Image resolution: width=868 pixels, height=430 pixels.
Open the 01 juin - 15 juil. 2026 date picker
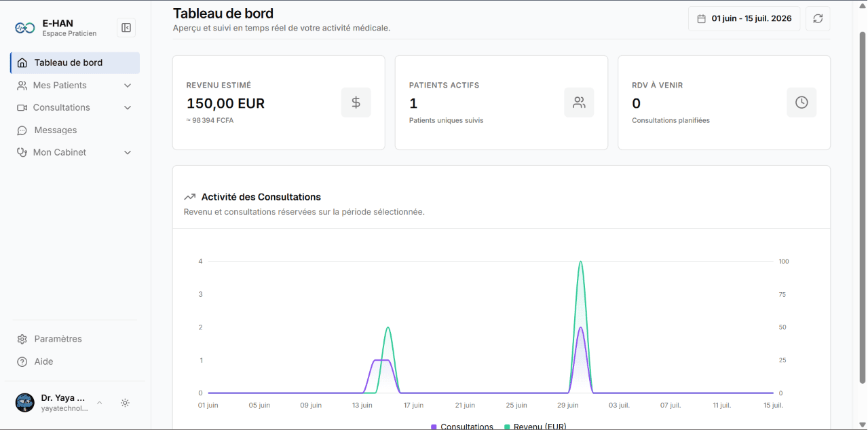point(744,18)
